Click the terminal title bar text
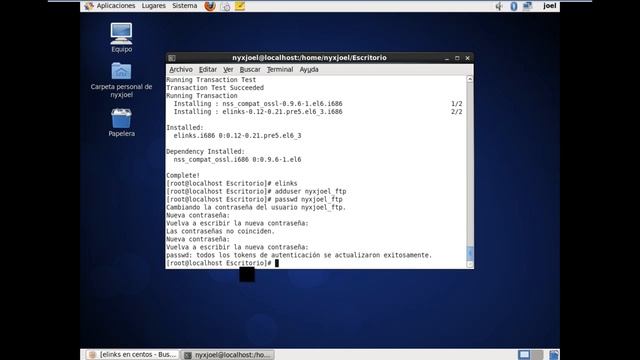Image resolution: width=640 pixels, height=360 pixels. [x=309, y=58]
